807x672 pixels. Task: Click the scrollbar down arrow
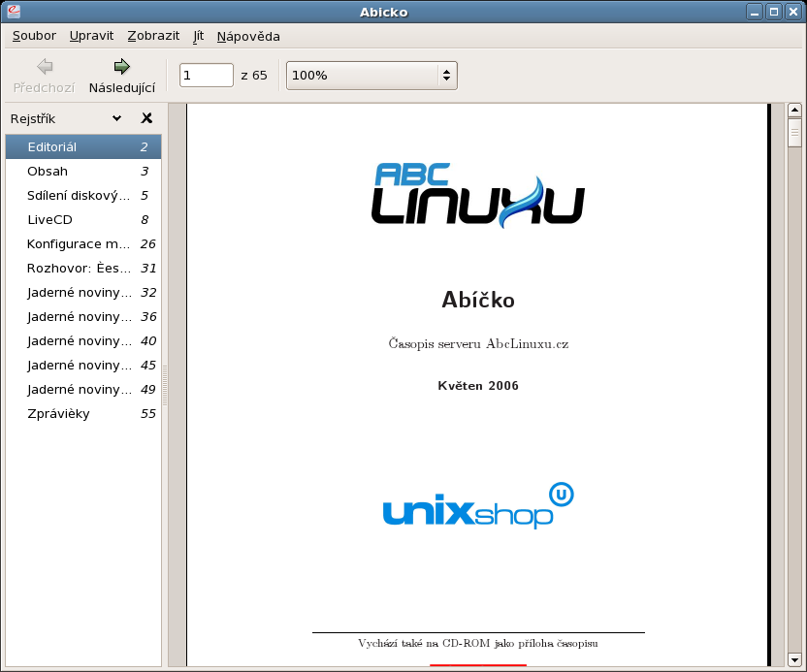tap(794, 658)
